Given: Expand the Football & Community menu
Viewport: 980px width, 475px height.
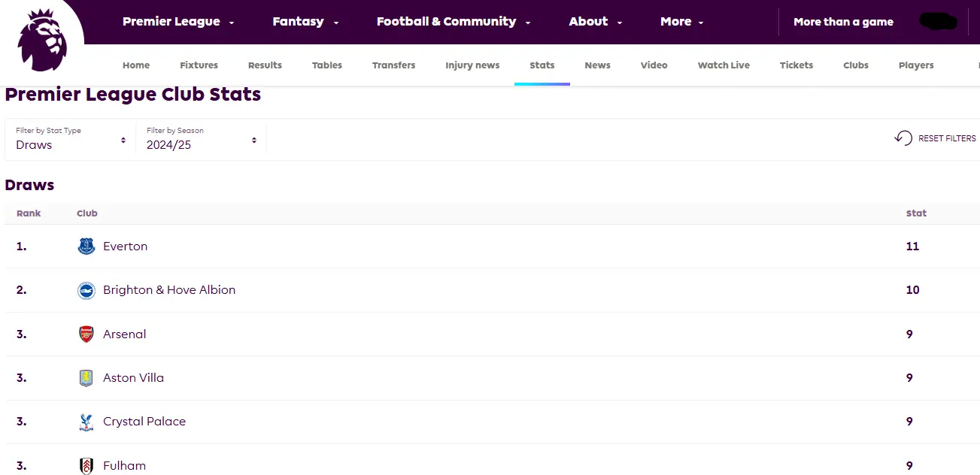Looking at the screenshot, I should (x=454, y=22).
